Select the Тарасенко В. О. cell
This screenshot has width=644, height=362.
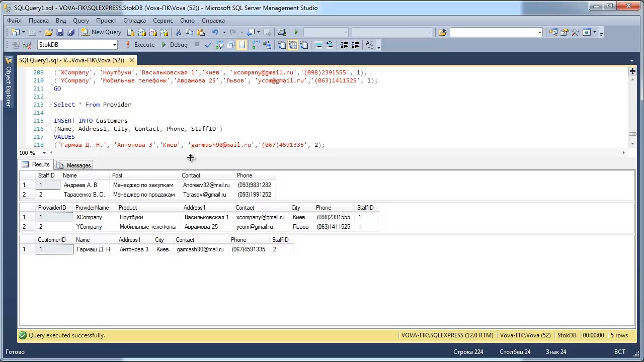point(85,195)
